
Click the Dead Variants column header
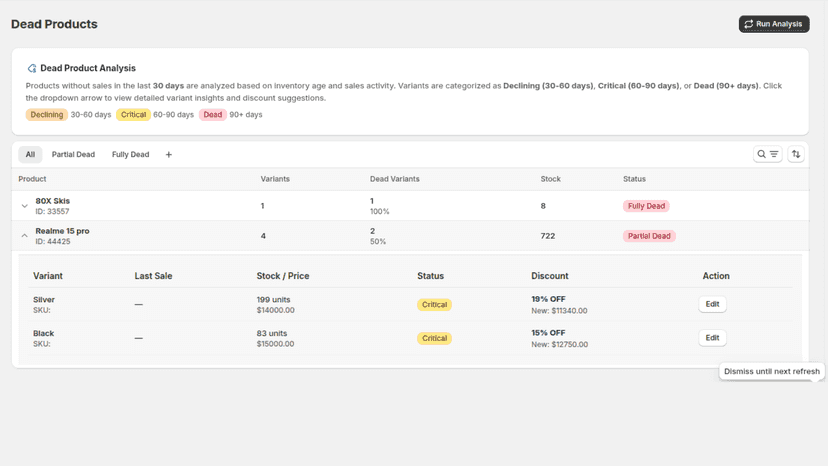(394, 179)
